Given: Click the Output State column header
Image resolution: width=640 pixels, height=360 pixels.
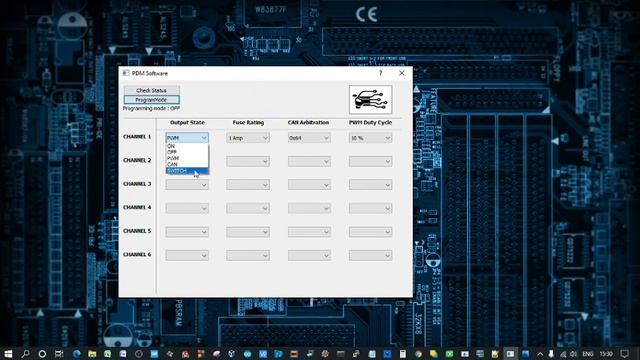Looking at the screenshot, I should [187, 122].
